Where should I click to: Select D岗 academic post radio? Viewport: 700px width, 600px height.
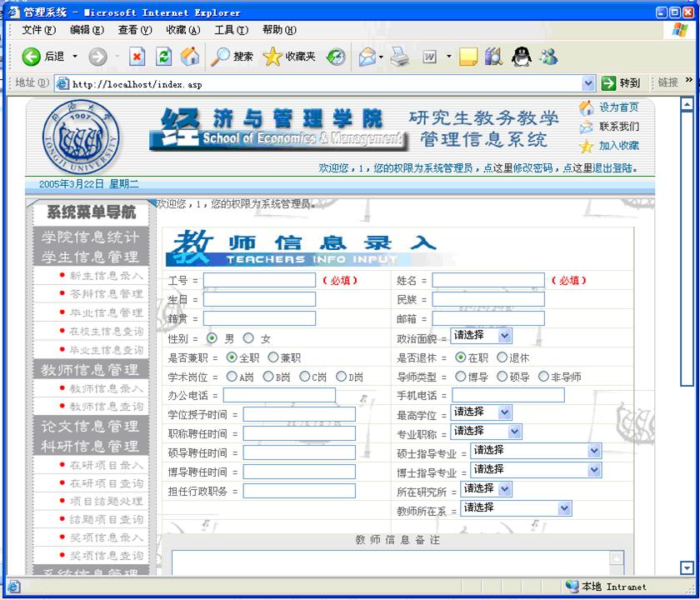point(341,377)
